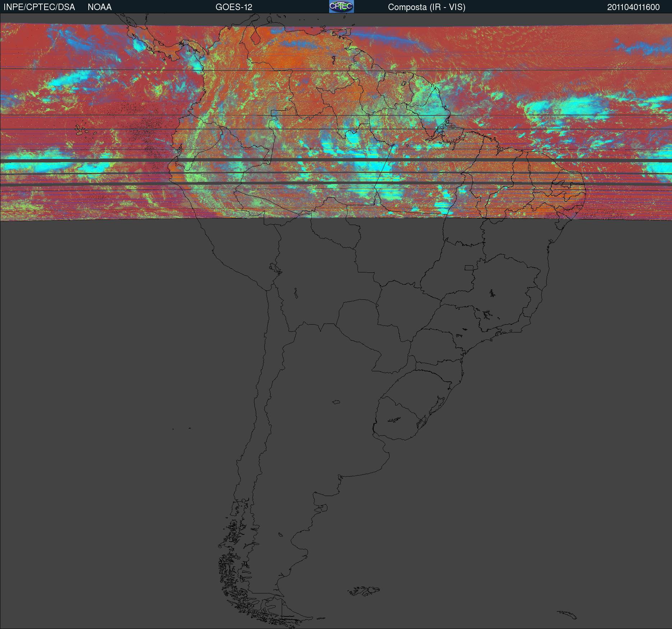Click the Composta (IR - VIS) title
The height and width of the screenshot is (629, 672).
(x=427, y=7)
